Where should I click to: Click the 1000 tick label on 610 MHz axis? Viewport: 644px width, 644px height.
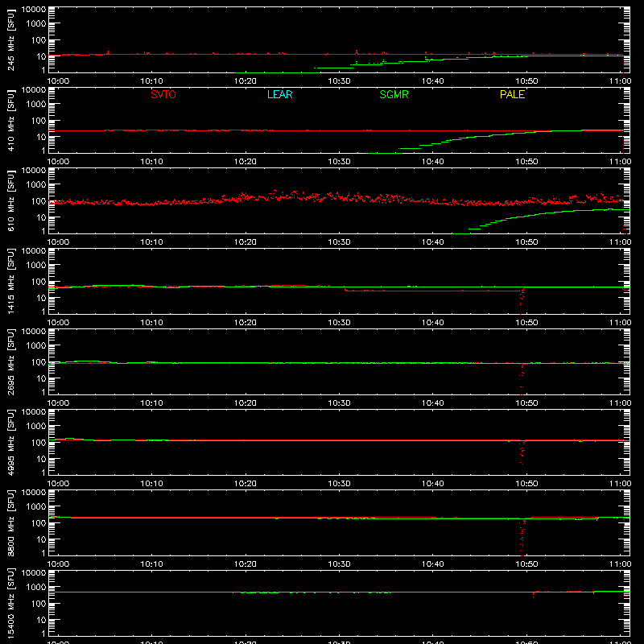click(x=36, y=184)
